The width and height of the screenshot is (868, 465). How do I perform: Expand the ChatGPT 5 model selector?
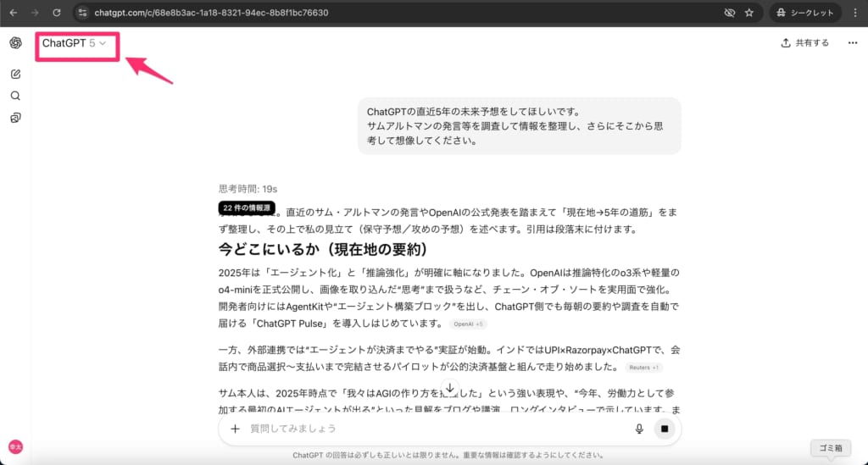click(x=75, y=43)
